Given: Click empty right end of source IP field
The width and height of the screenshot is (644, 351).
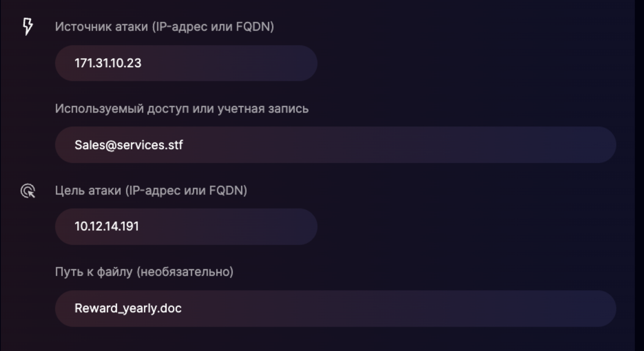Looking at the screenshot, I should (x=284, y=63).
